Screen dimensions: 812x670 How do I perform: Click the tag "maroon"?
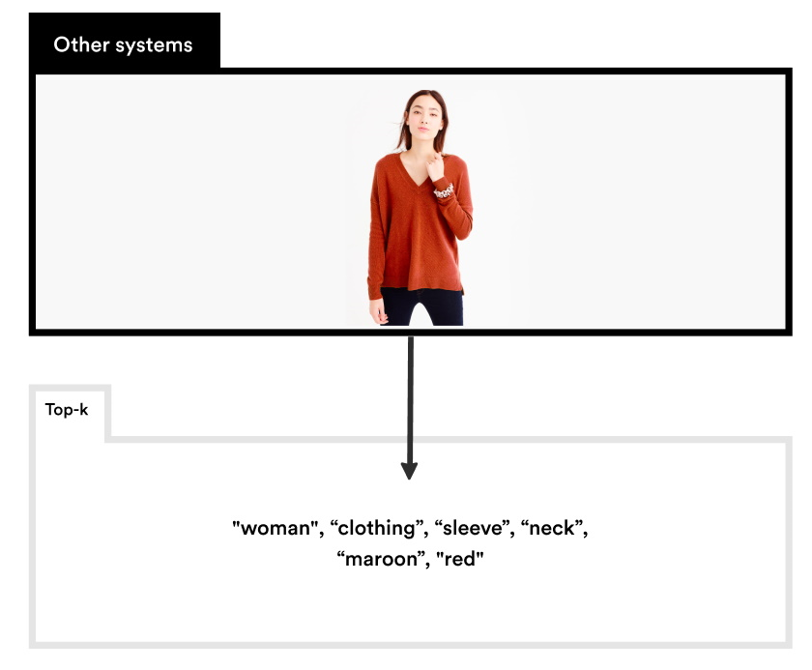coord(381,559)
